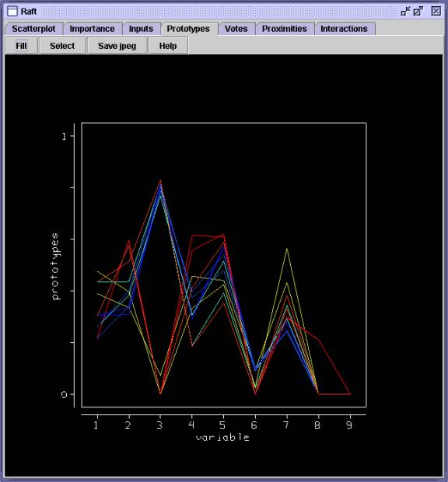The width and height of the screenshot is (448, 482).
Task: Click the maximize window icon
Action: pos(418,12)
